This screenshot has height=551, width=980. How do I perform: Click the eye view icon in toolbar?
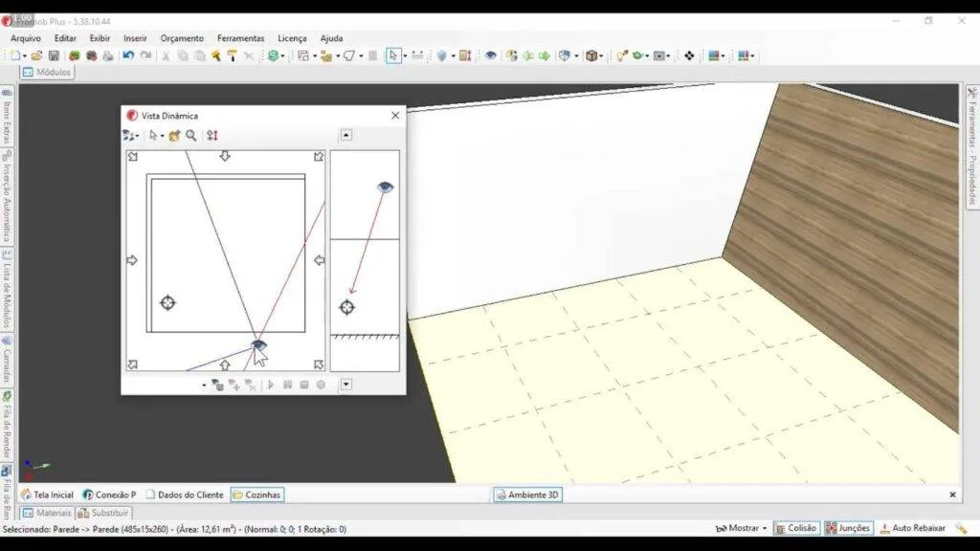[x=491, y=55]
